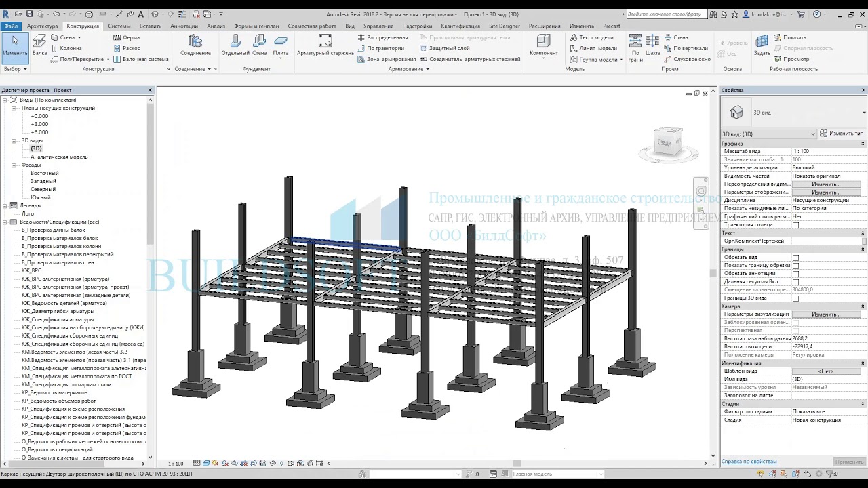Select the Стена foundation tool
The width and height of the screenshot is (868, 488).
(260, 45)
